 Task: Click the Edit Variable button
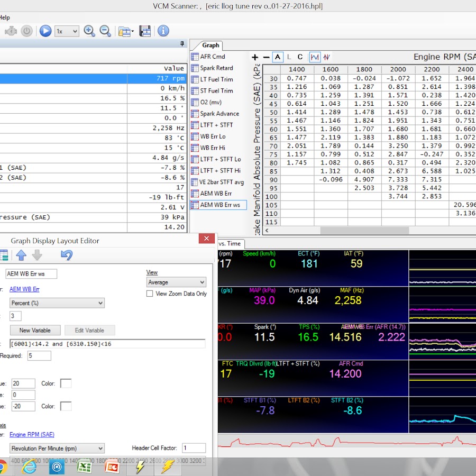[x=89, y=330]
